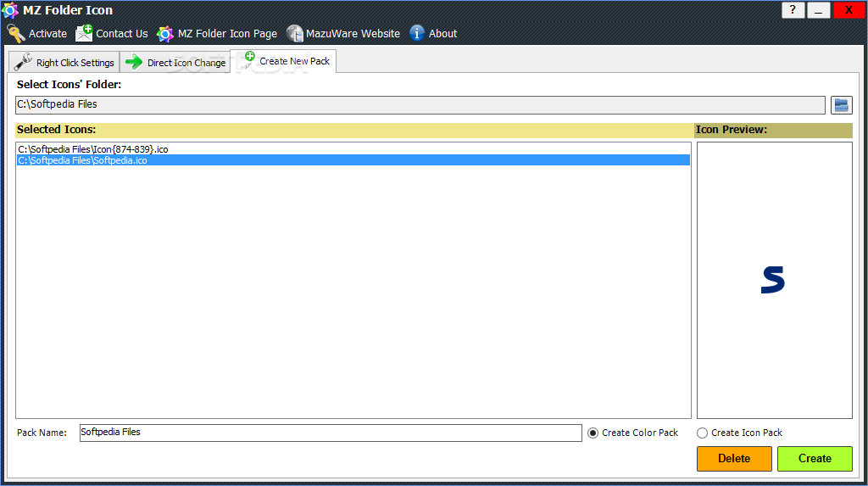Switch to Direct Icon Change tab
The width and height of the screenshot is (868, 486).
(x=175, y=62)
